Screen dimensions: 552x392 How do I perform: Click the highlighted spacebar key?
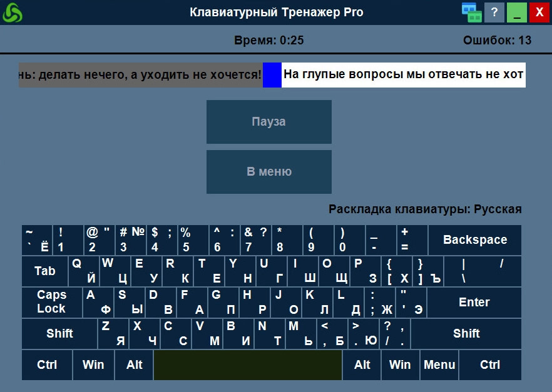pyautogui.click(x=247, y=364)
